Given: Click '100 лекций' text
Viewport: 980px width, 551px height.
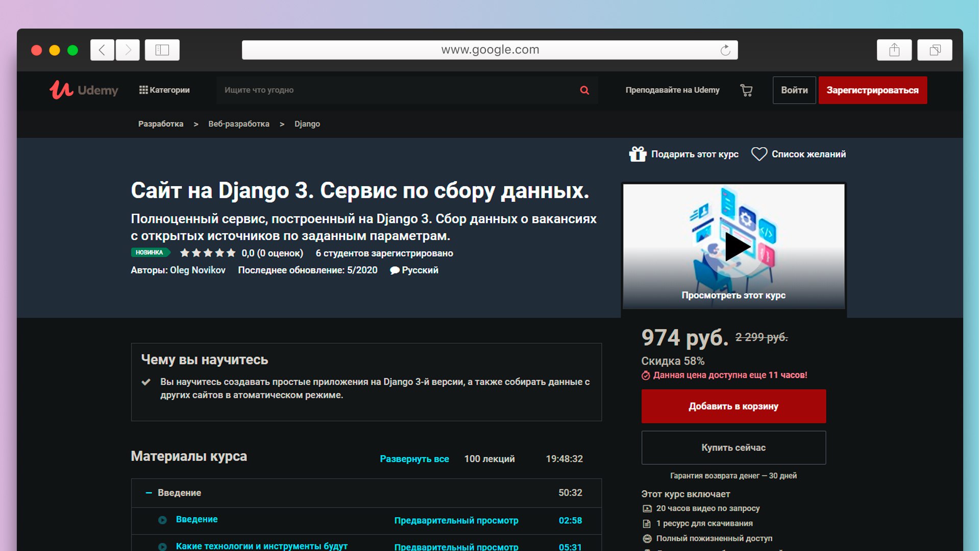Looking at the screenshot, I should pos(489,459).
